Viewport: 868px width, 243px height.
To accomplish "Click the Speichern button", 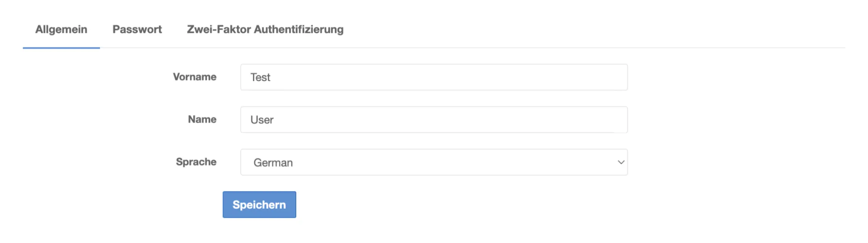I will tap(259, 205).
